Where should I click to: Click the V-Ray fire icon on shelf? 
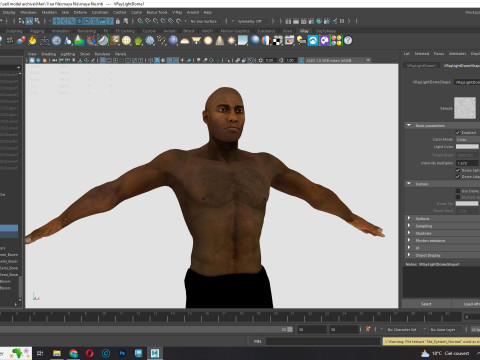(32, 41)
